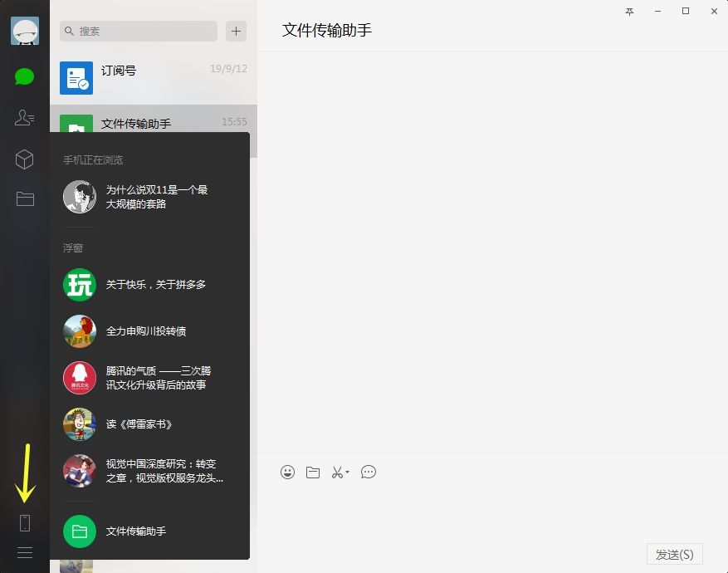Image resolution: width=728 pixels, height=573 pixels.
Task: Open the 订阅号 conversation
Action: click(x=154, y=78)
